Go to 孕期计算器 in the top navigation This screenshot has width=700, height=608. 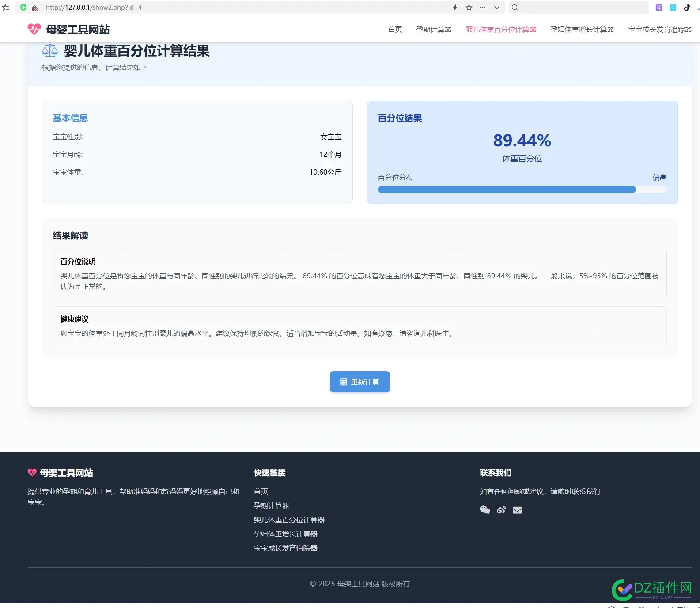(x=433, y=29)
